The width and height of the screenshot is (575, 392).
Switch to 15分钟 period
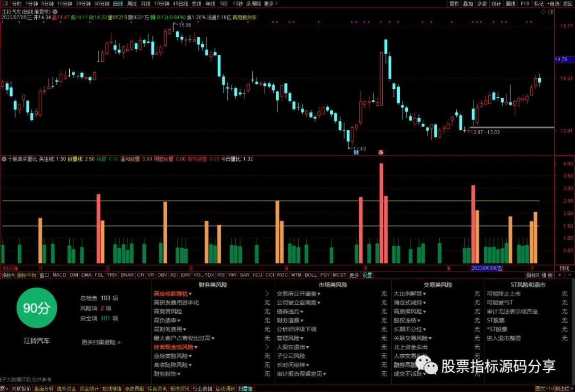click(65, 3)
